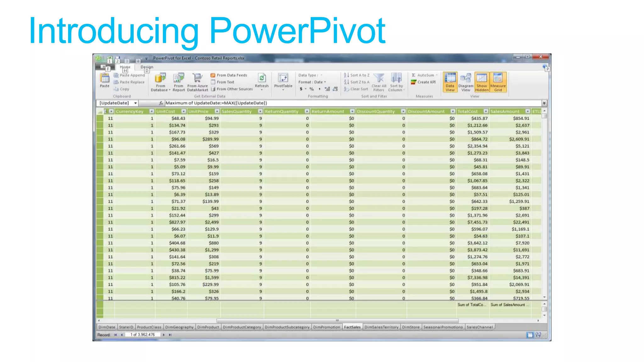Screen dimensions: 644x362
Task: Click the horizontal scrollbar thumb
Action: point(337,321)
